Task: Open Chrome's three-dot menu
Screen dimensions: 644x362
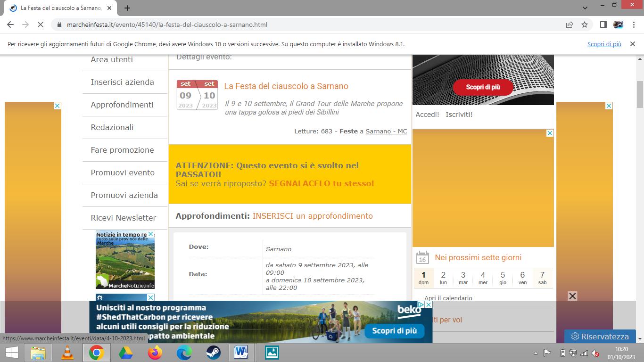Action: point(633,25)
